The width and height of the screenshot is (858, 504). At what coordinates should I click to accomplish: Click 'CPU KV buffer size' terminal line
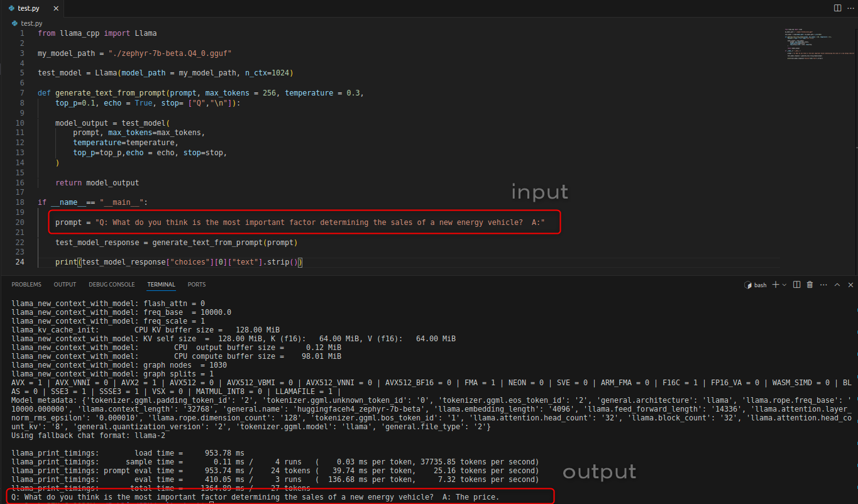[146, 329]
